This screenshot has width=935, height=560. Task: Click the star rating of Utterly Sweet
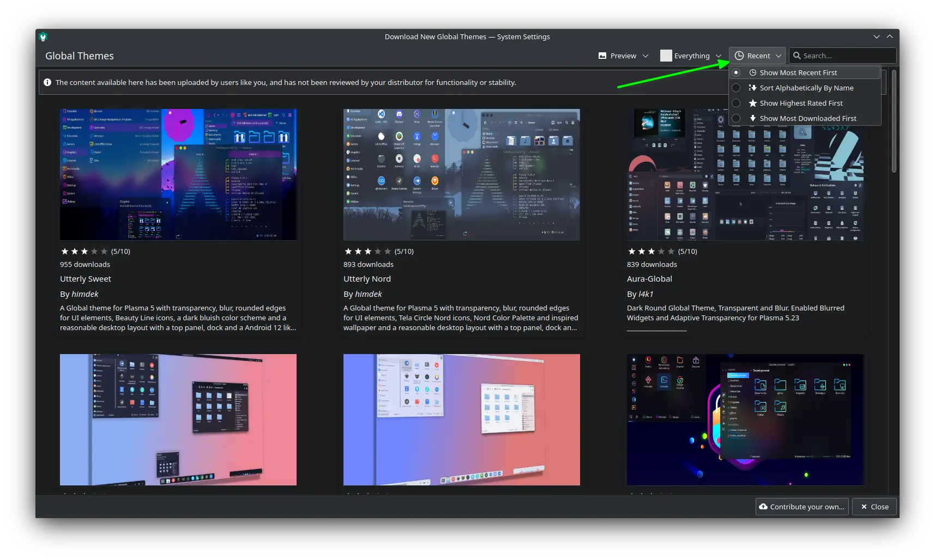[x=85, y=251]
